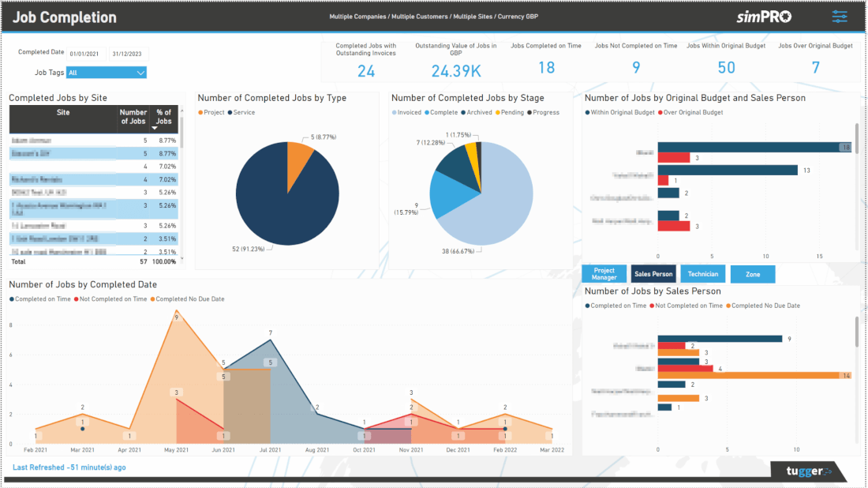Click Completed No Due Date legend in date chart
Screen dimensions: 868x488
point(187,299)
